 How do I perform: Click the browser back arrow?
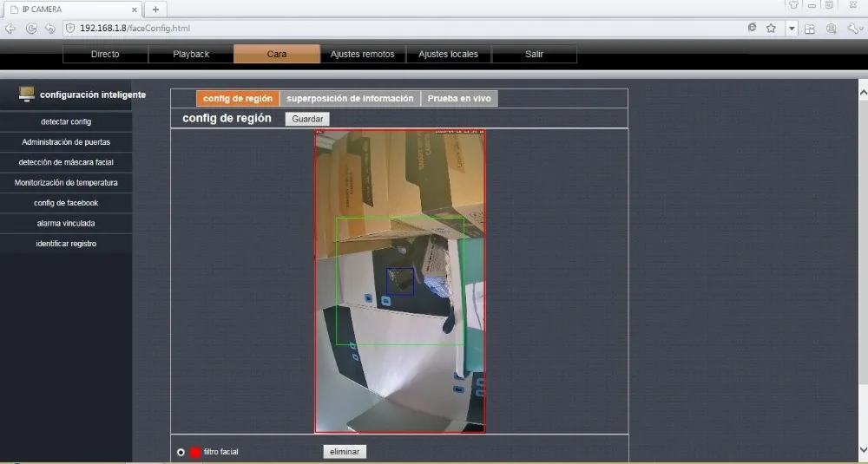10,29
